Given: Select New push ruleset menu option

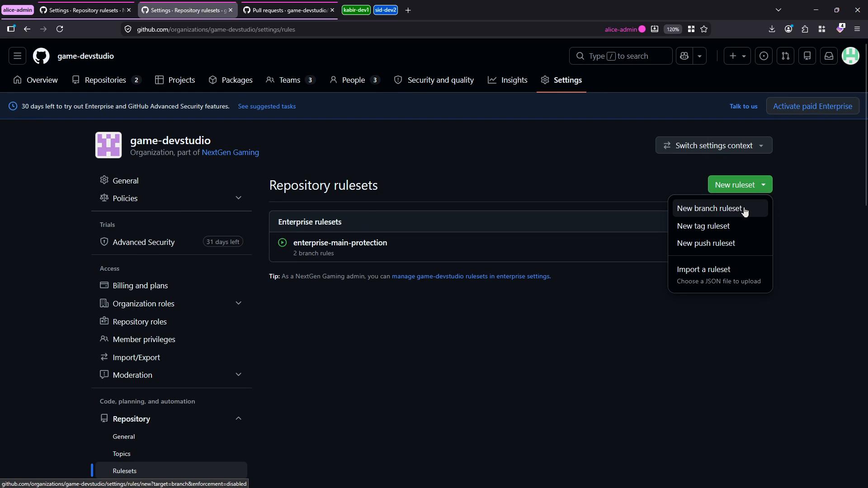Looking at the screenshot, I should click(x=720, y=243).
